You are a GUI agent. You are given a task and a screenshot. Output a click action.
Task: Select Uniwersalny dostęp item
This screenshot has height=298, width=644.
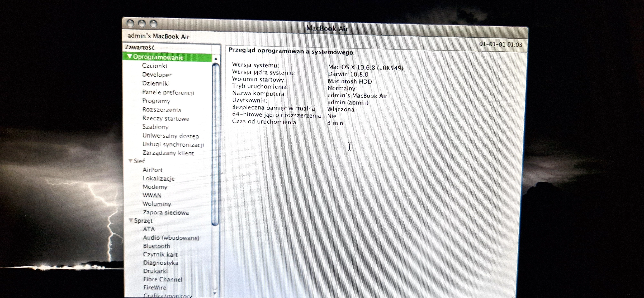[171, 136]
